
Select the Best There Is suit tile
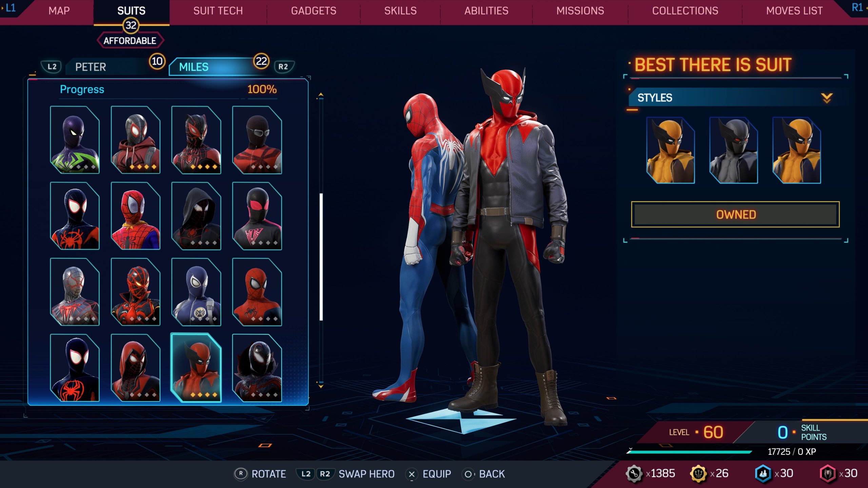pyautogui.click(x=196, y=368)
